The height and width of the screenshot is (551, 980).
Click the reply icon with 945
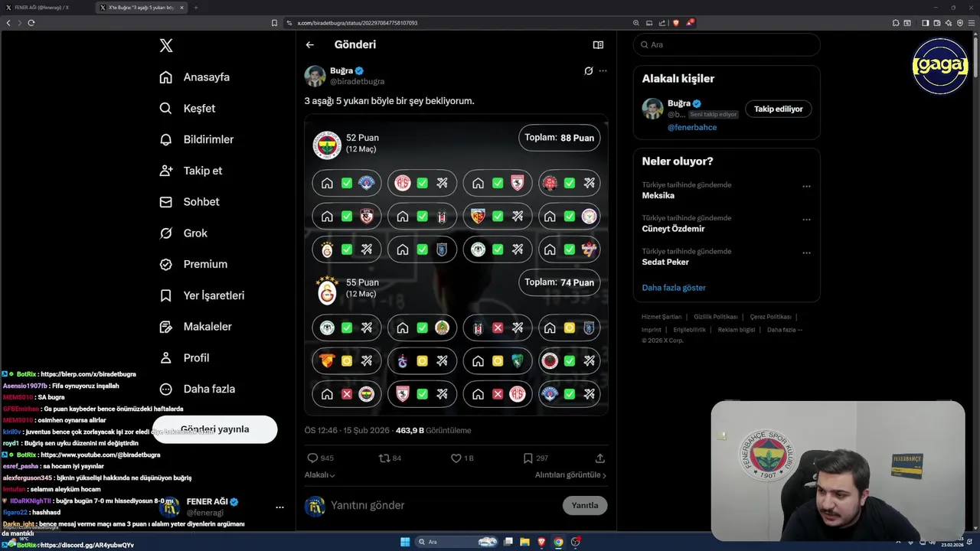click(312, 458)
